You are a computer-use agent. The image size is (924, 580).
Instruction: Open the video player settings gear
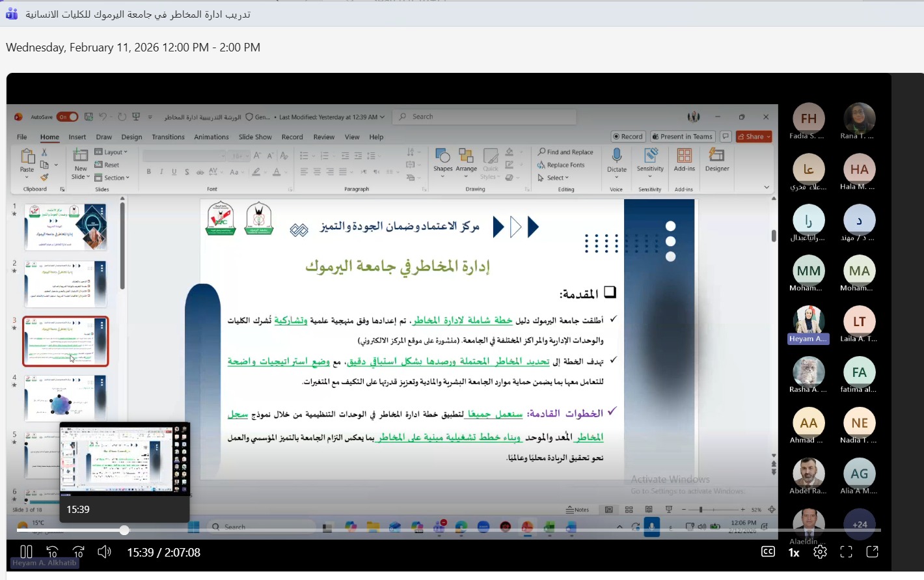point(820,552)
